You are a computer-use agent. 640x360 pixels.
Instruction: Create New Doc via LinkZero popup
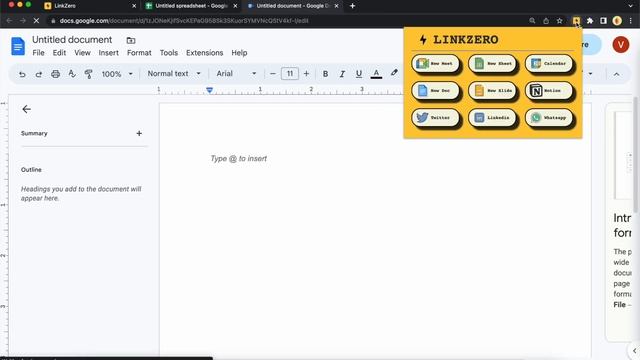click(x=435, y=91)
